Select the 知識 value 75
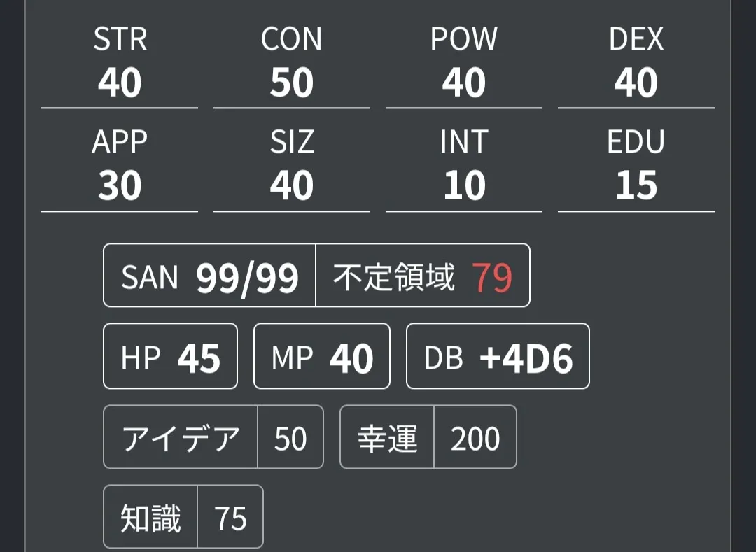Screen dimensions: 756x552 click(230, 518)
